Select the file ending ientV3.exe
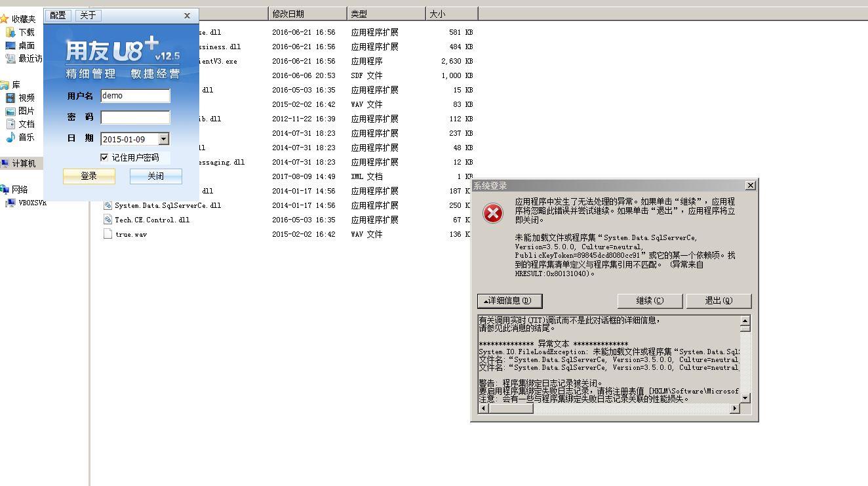Screen dimensions: 868x486 point(218,61)
